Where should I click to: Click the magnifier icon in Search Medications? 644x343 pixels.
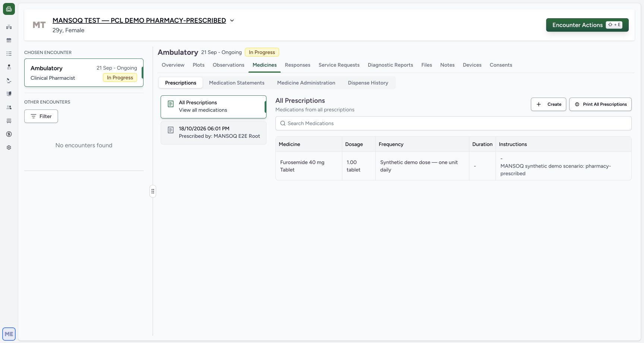(283, 123)
